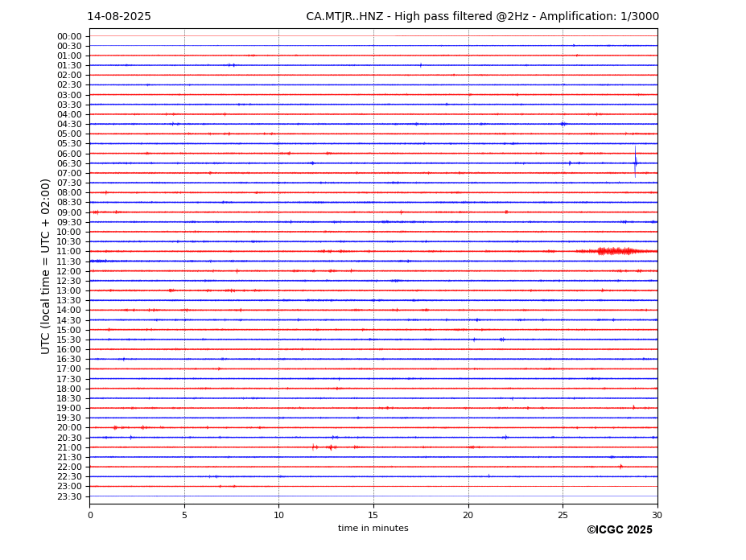Click the 00:30 time row label
This screenshot has width=746, height=560.
click(x=69, y=46)
